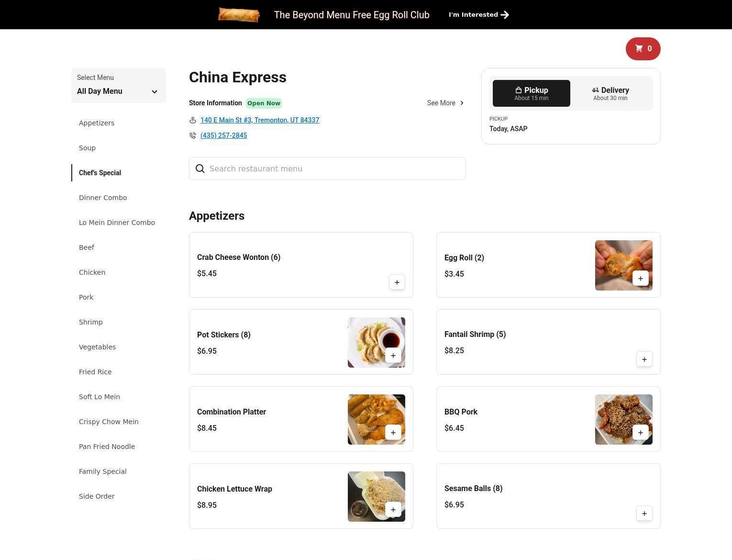Add Egg Roll (2) with plus icon
The height and width of the screenshot is (560, 732).
(x=641, y=279)
